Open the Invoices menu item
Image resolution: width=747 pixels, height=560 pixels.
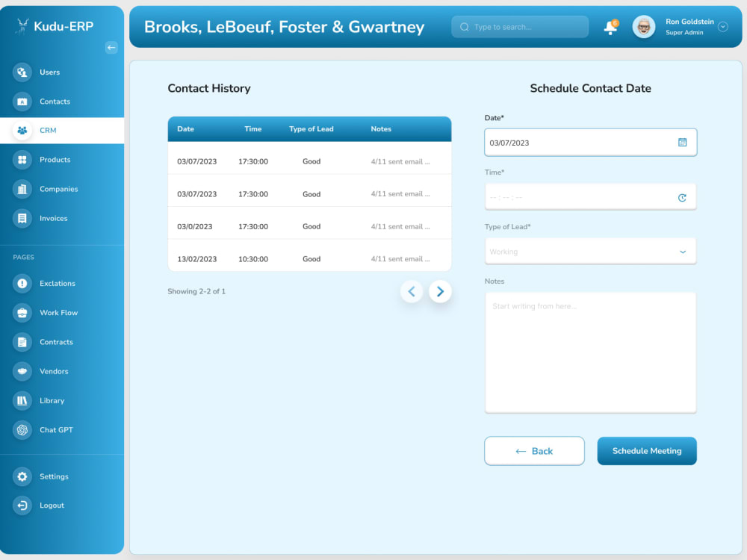pos(53,219)
